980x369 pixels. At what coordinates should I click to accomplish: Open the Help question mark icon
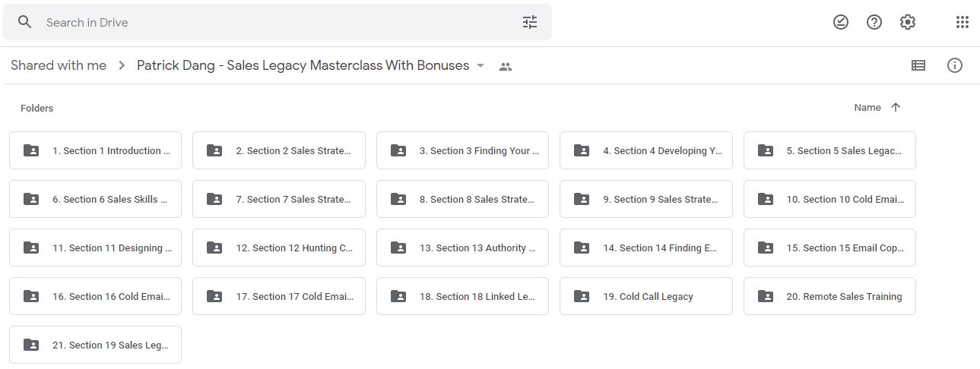click(x=874, y=23)
